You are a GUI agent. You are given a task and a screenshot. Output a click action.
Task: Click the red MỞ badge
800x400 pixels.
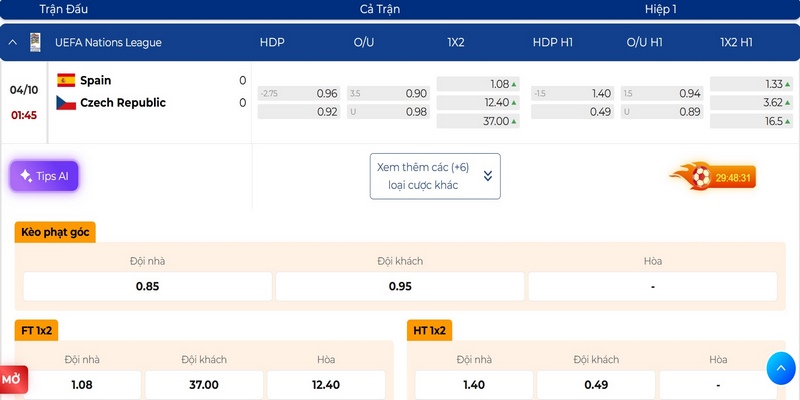[13, 380]
